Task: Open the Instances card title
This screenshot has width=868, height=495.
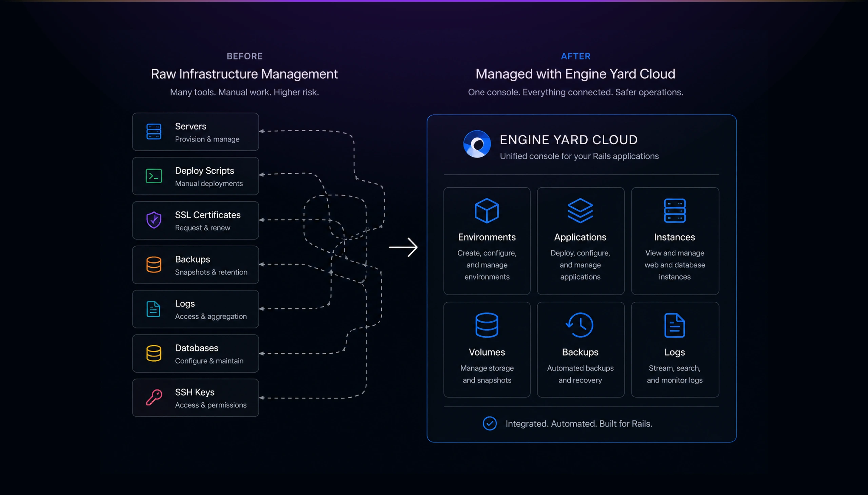Action: [x=674, y=237]
